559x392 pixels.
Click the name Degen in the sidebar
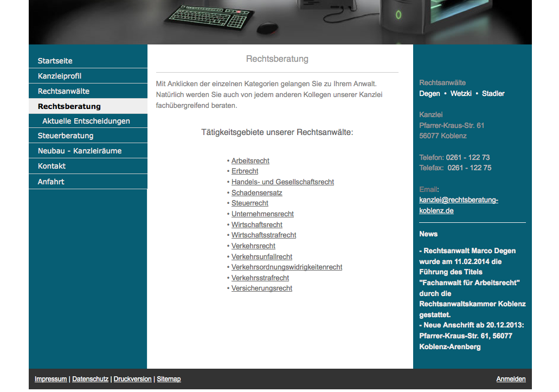[x=429, y=93]
